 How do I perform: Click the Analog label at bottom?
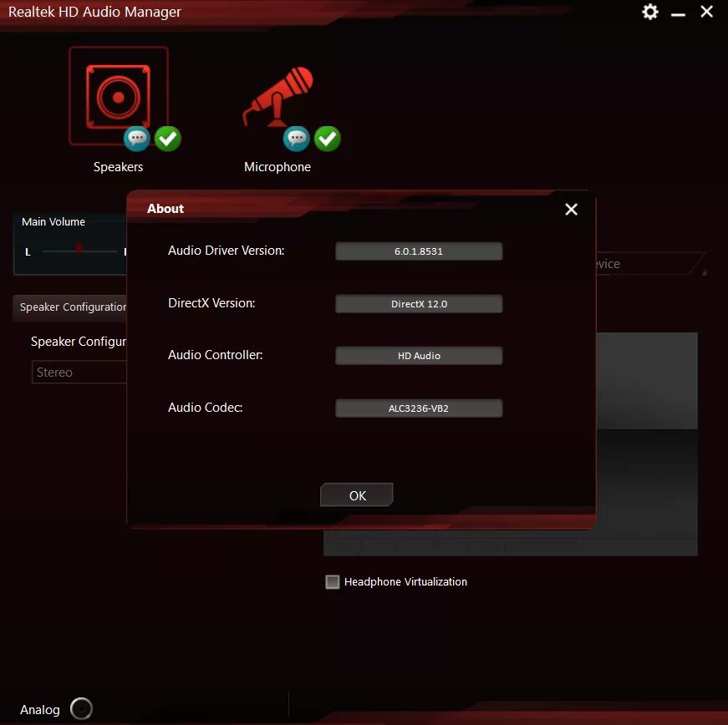tap(40, 710)
